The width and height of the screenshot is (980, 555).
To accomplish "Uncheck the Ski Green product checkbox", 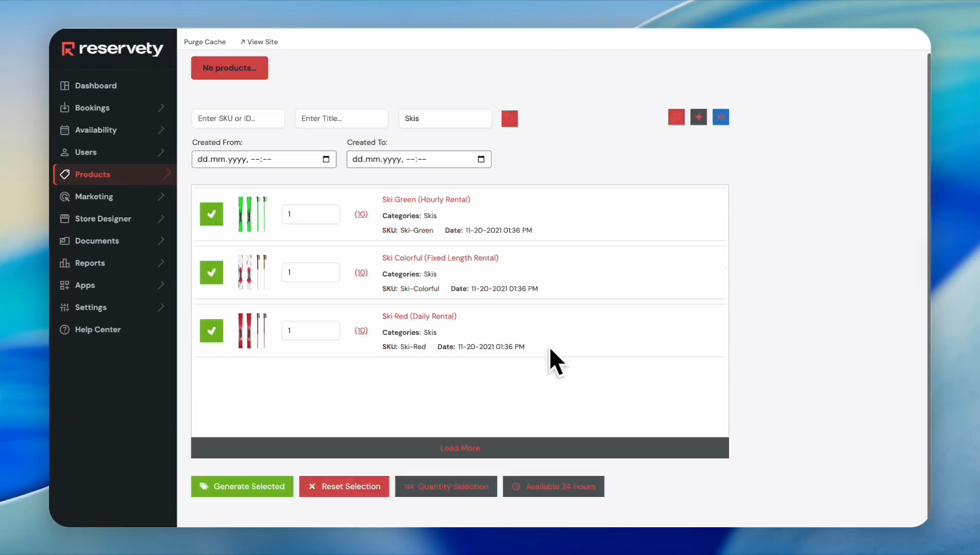I will pos(211,214).
